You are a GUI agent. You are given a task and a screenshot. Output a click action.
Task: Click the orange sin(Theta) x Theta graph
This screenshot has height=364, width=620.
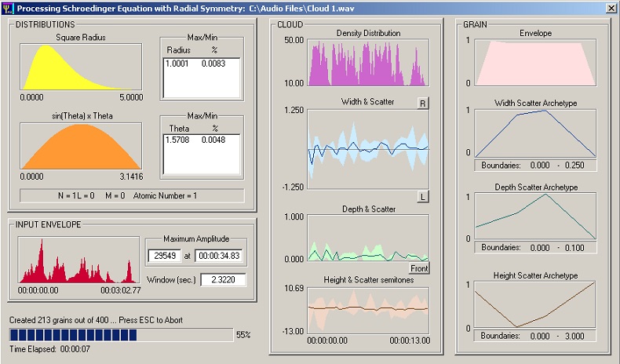point(81,146)
